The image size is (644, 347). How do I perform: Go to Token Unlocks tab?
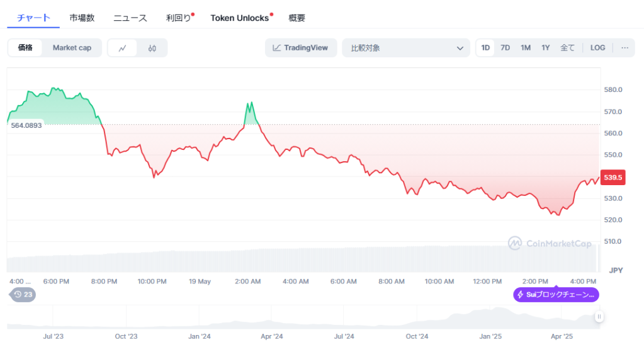[x=239, y=18]
